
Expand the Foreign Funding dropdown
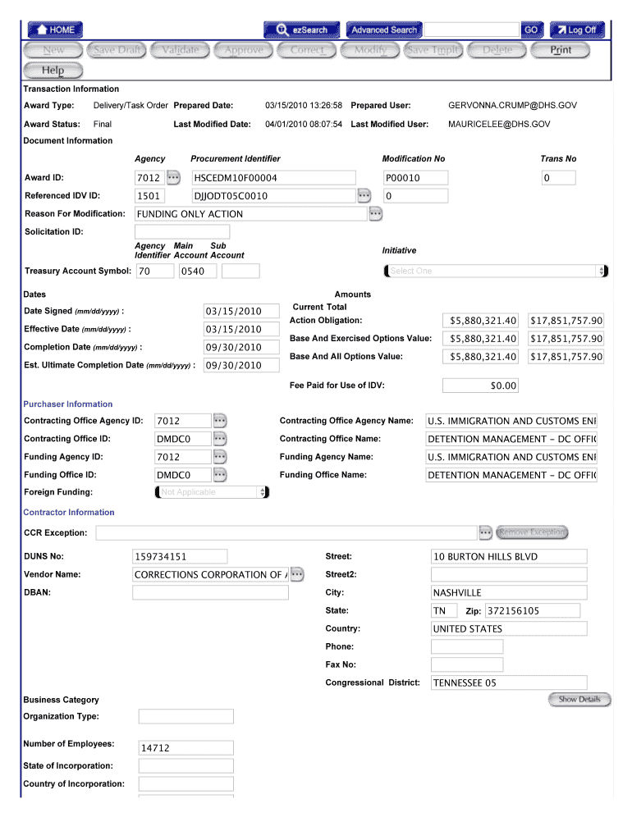click(x=211, y=492)
